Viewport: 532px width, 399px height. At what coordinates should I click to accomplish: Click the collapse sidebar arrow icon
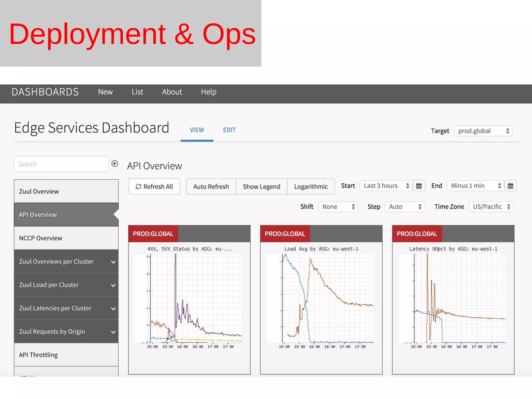115,164
